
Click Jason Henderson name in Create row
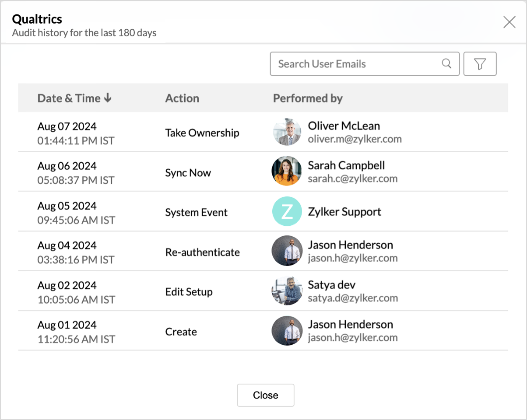point(351,324)
